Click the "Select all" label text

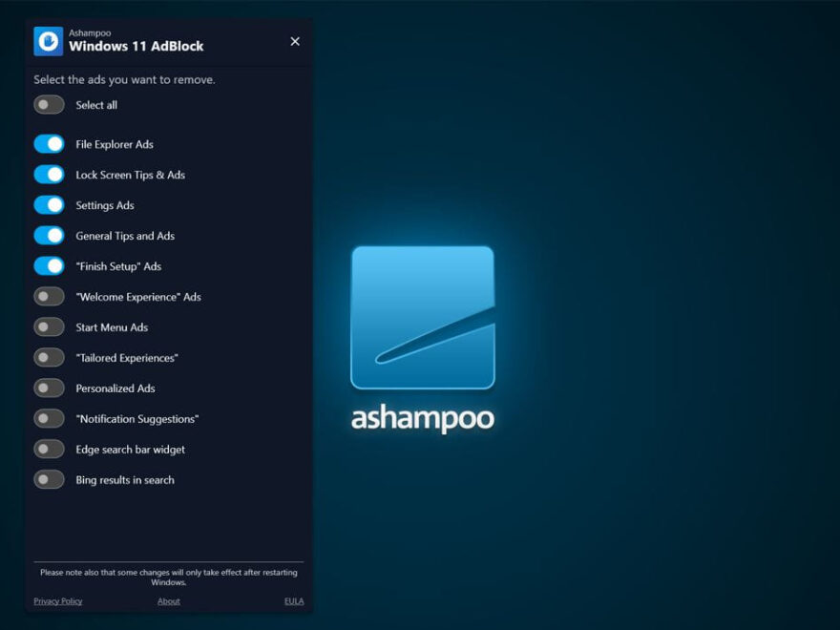point(96,105)
